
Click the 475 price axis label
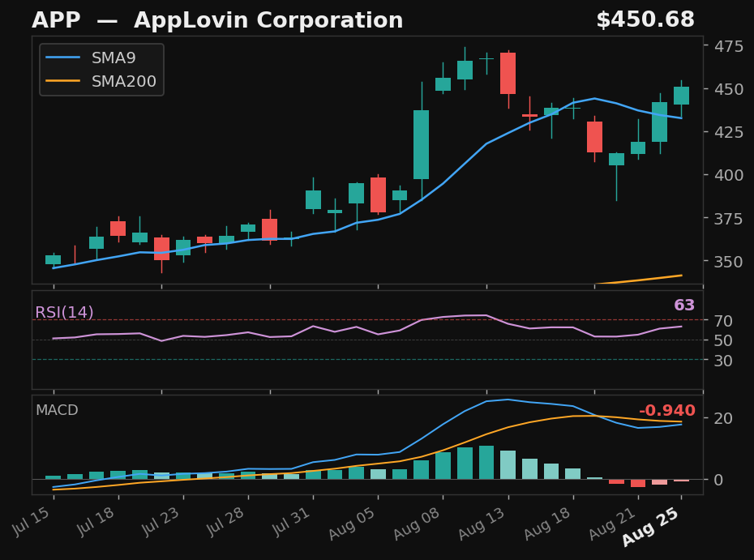pos(729,46)
